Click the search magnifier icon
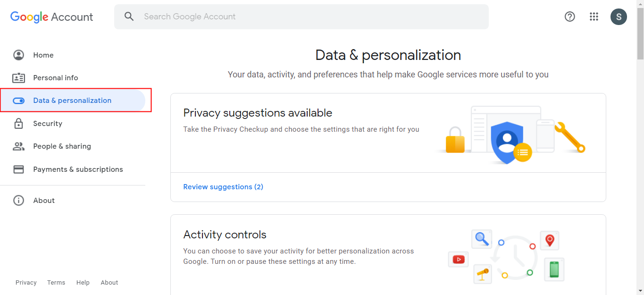Screen dimensions: 644x295 click(x=129, y=17)
